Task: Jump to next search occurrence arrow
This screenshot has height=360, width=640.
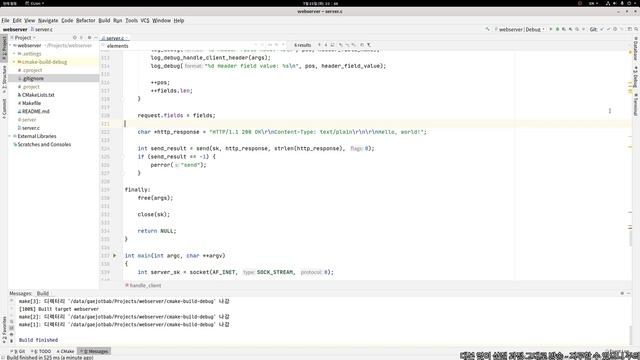Action: pyautogui.click(x=326, y=45)
